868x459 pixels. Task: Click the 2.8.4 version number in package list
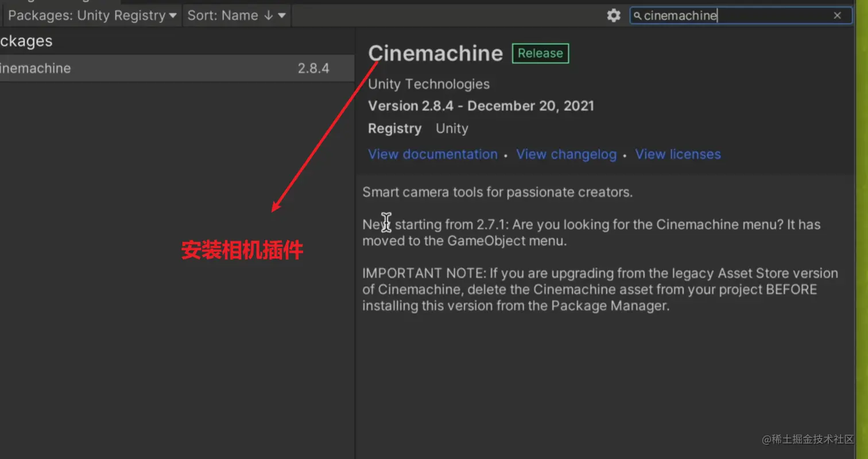click(313, 68)
